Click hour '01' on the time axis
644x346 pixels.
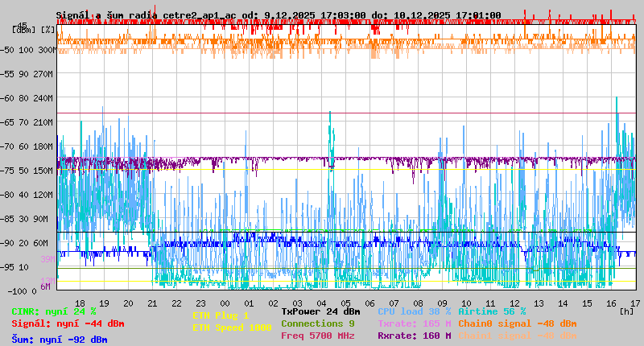click(x=250, y=303)
